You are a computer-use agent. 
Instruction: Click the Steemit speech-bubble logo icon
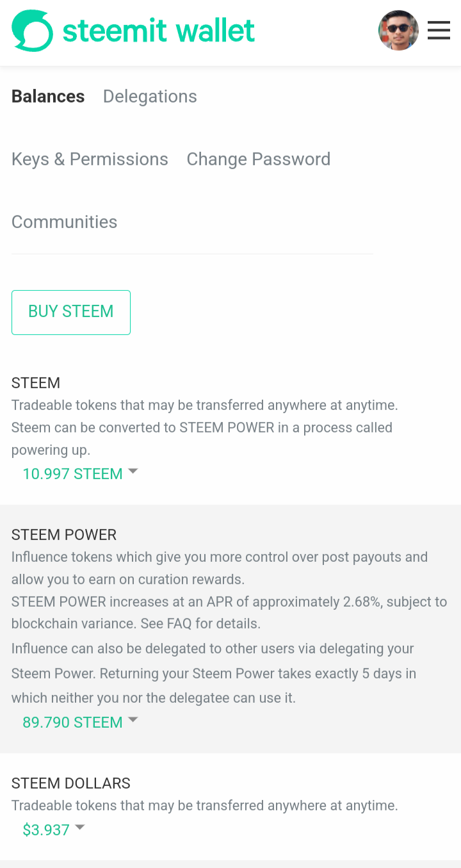click(x=32, y=31)
